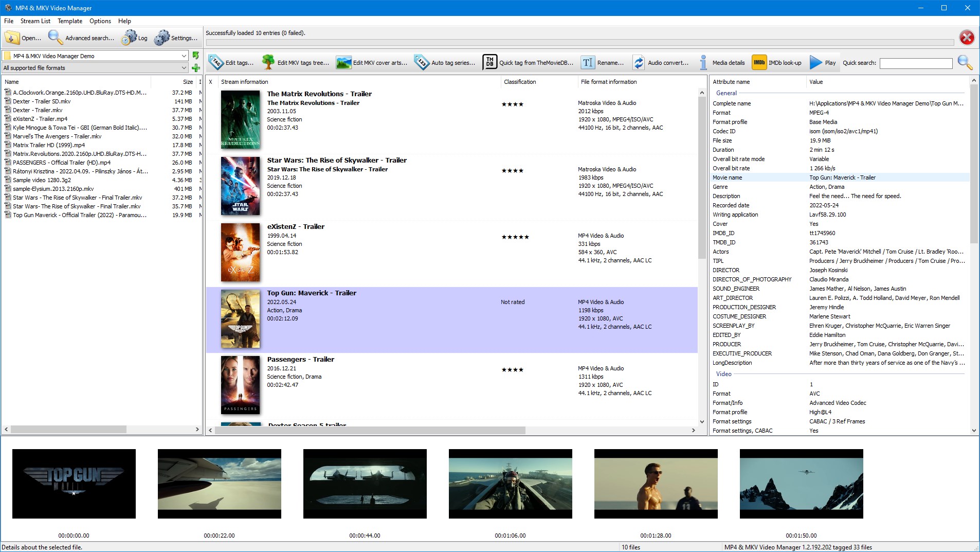Click eXistenZ poster thumbnail
The image size is (980, 552).
pyautogui.click(x=240, y=252)
